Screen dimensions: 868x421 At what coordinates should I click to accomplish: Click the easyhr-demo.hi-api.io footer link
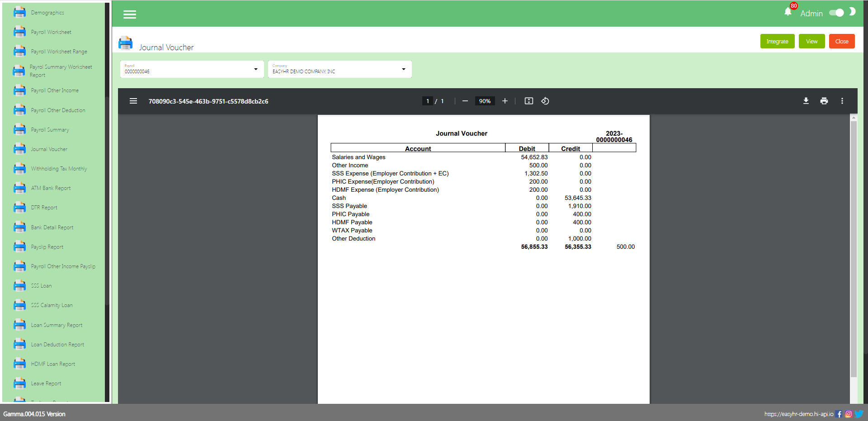pyautogui.click(x=798, y=414)
